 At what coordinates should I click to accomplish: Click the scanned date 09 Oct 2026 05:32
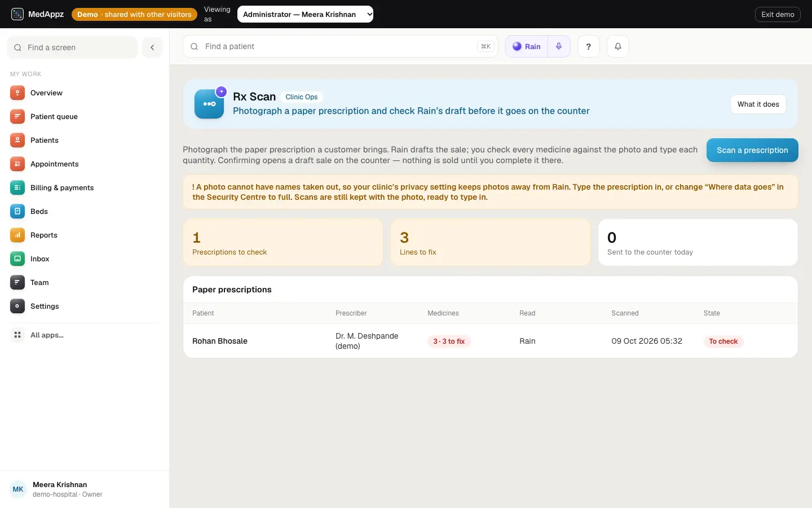[647, 341]
